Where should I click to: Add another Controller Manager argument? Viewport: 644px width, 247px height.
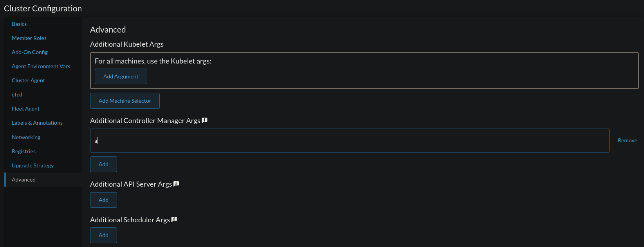(x=103, y=164)
